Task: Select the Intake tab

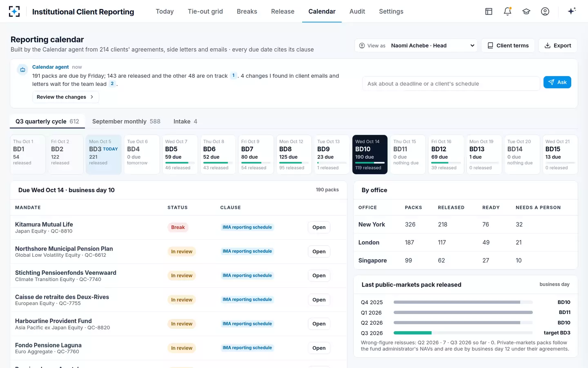Action: tap(185, 121)
